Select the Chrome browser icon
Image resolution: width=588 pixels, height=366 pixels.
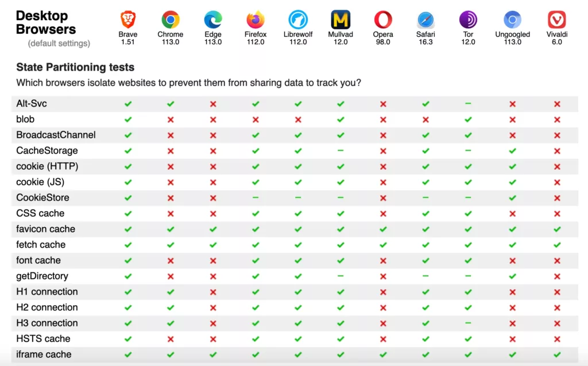[171, 20]
